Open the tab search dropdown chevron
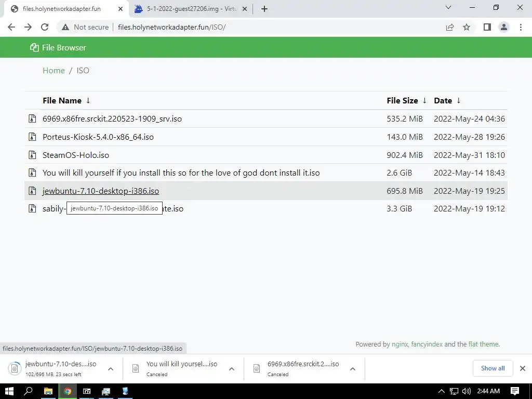Viewport: 532px width, 399px height. [x=448, y=7]
